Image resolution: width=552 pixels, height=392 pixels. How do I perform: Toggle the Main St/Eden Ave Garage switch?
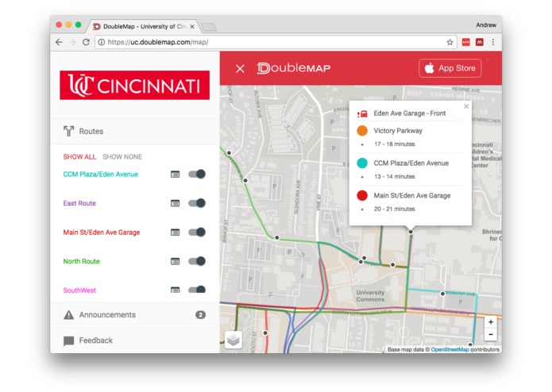[x=197, y=232]
